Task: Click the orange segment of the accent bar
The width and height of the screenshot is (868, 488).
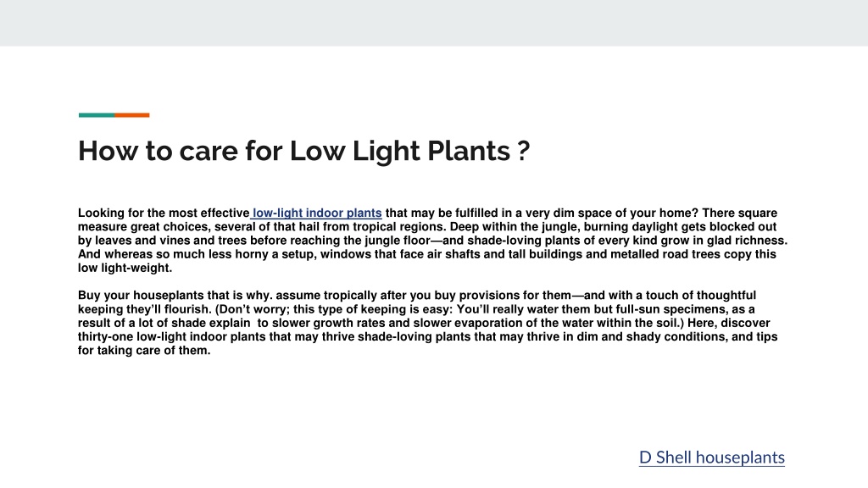Action: click(x=132, y=115)
